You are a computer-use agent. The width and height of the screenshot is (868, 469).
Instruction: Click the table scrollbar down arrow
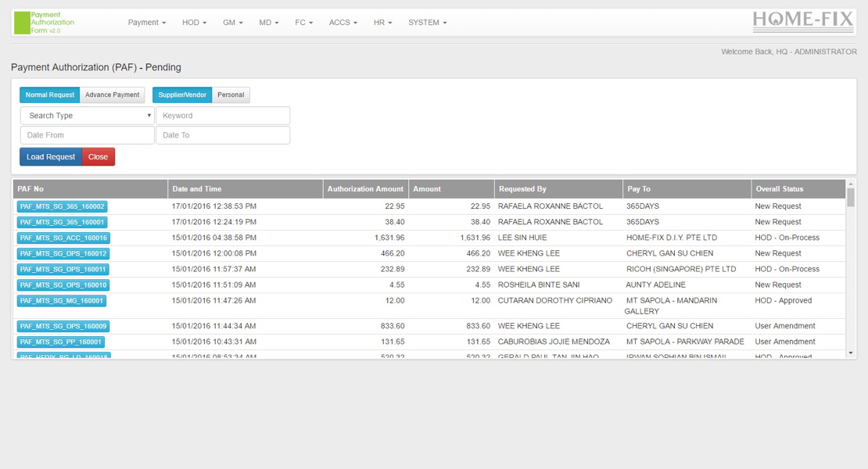point(851,353)
